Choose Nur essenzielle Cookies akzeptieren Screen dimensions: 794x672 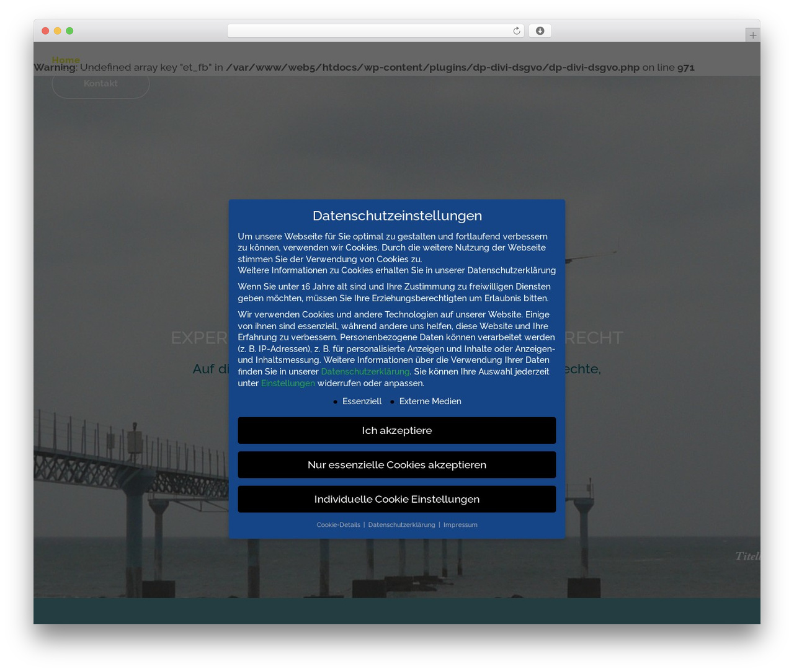[x=397, y=465]
